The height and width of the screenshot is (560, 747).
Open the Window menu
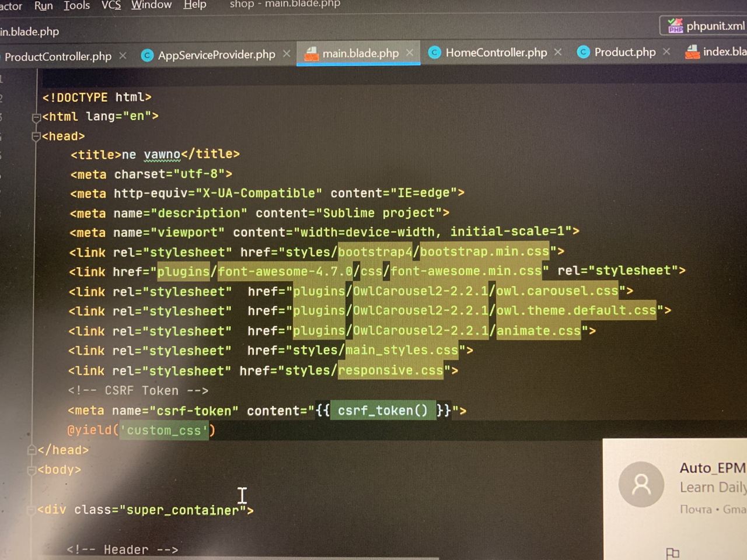151,5
